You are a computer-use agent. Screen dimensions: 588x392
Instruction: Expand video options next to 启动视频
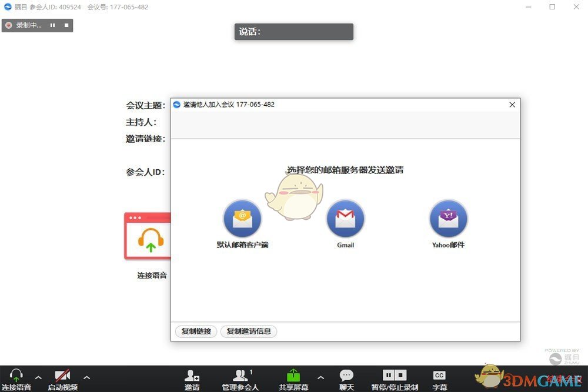coord(87,378)
